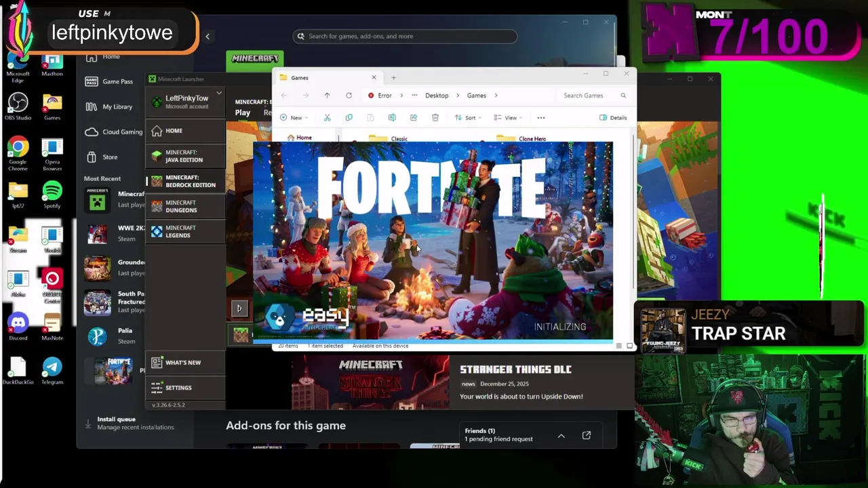Launch Spotify from the desktop
This screenshot has width=868, height=488.
(x=52, y=195)
